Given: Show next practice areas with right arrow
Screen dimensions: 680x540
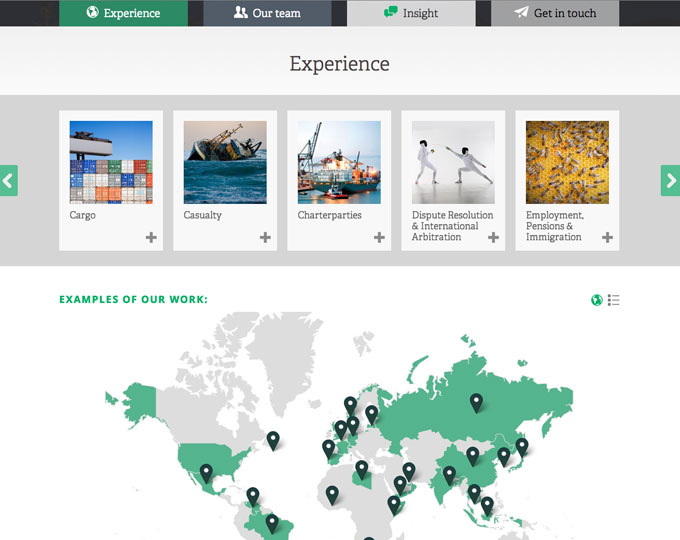Looking at the screenshot, I should [670, 180].
